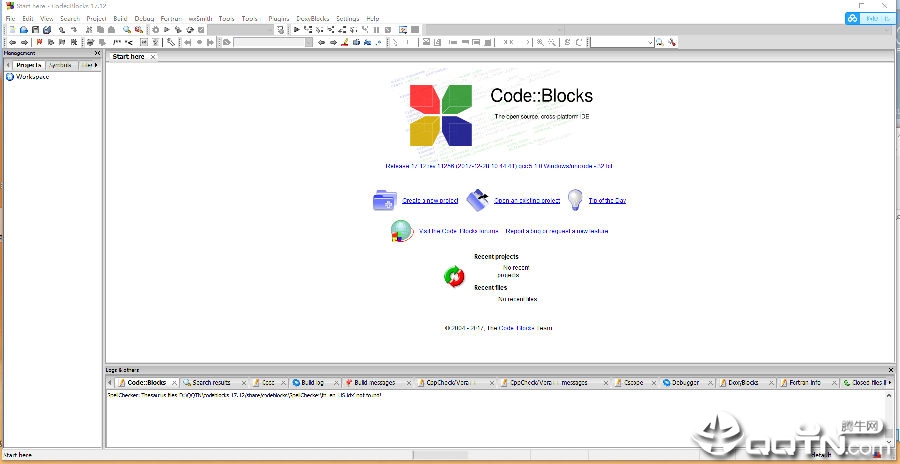
Task: Click the Find magnifier toolbar icon
Action: (126, 30)
